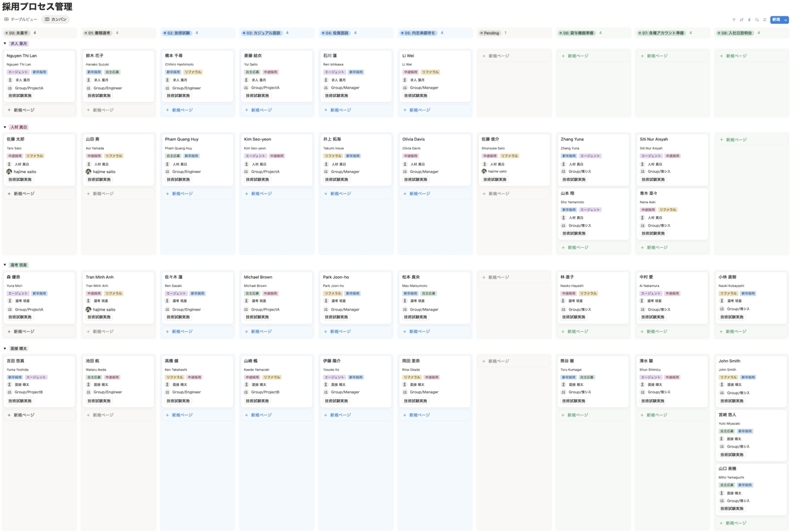Image resolution: width=793 pixels, height=532 pixels.
Task: Open the magnifier search icon
Action: [757, 20]
